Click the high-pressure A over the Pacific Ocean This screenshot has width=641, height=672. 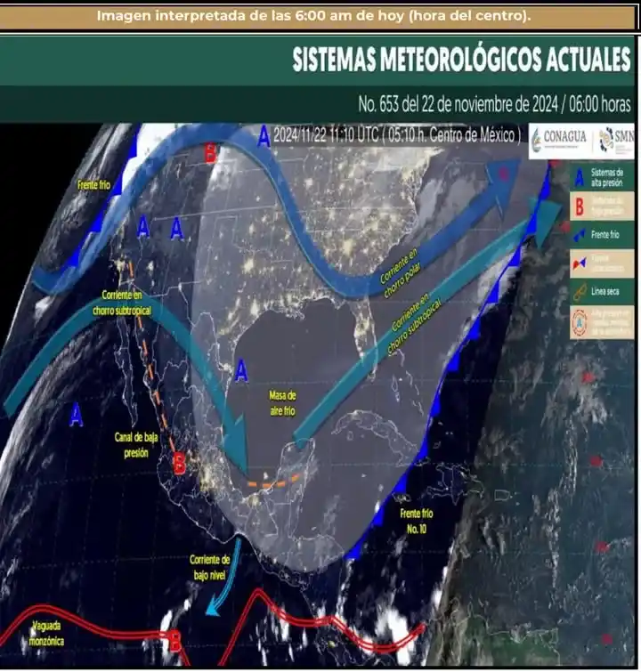coord(76,415)
